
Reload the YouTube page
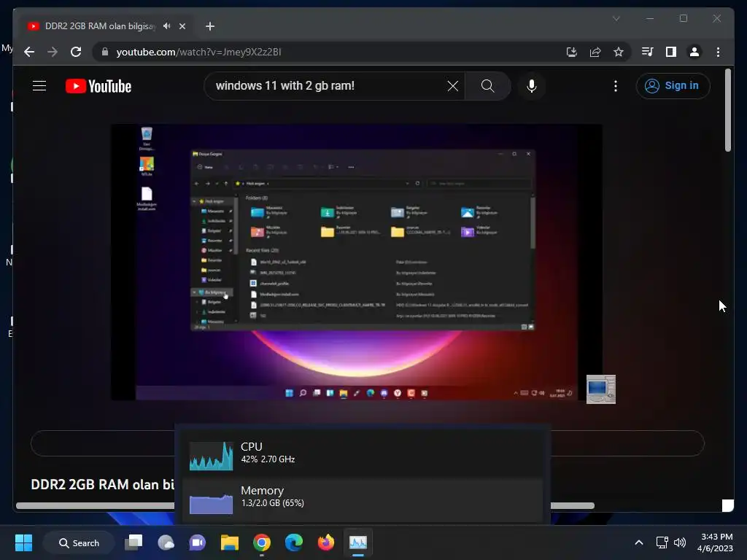click(76, 52)
